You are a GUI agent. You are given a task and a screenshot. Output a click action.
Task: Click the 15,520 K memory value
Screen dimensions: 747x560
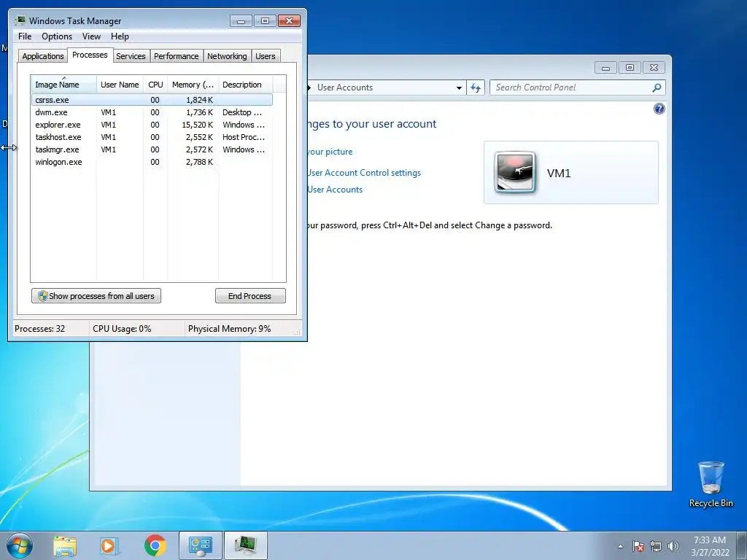[197, 125]
